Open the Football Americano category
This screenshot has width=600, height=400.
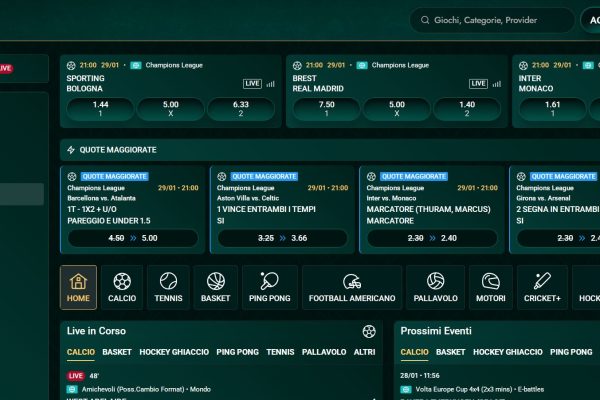352,287
